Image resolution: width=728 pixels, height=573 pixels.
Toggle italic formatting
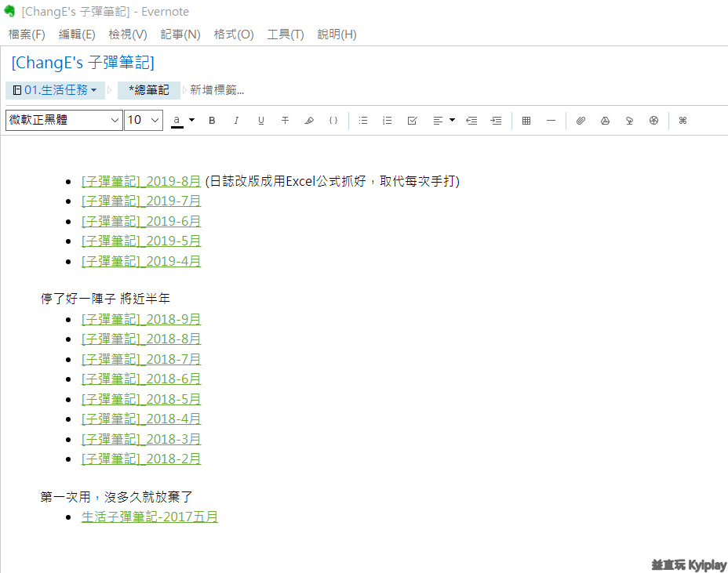236,121
